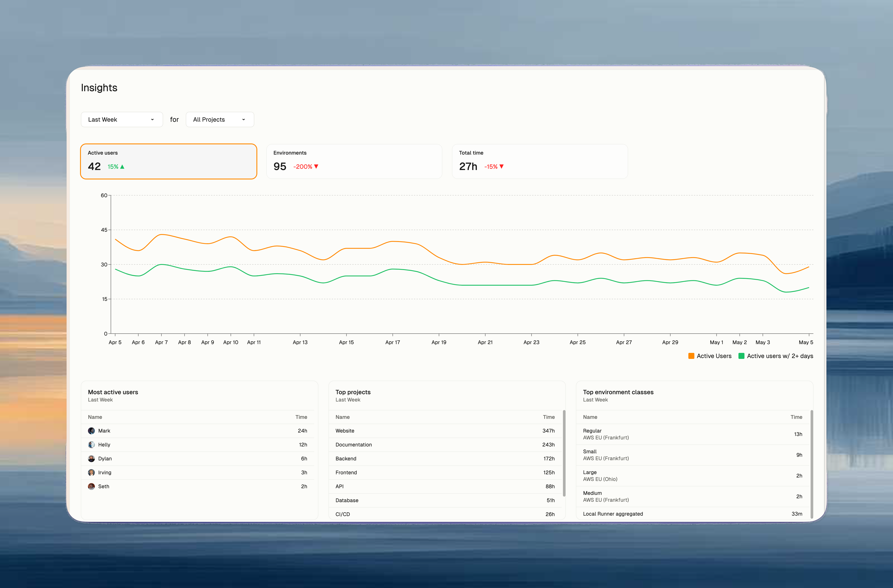Click Mark's profile avatar
Viewport: 893px width, 588px height.
tap(91, 431)
